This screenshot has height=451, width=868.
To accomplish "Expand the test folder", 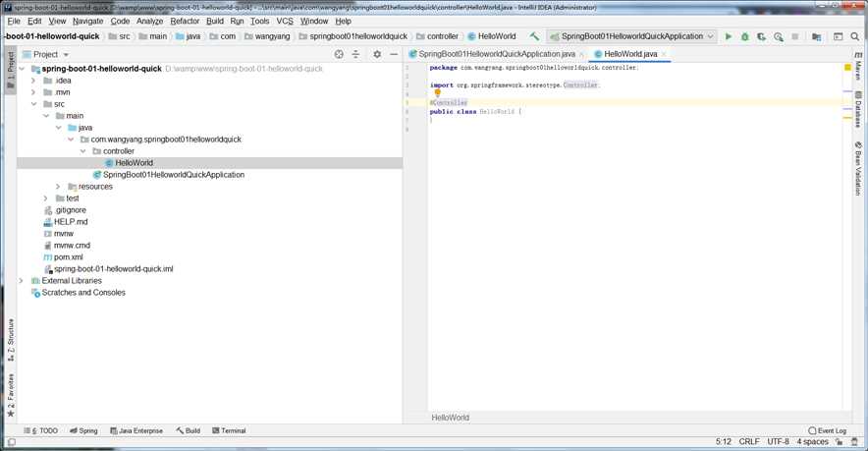I will [x=46, y=198].
